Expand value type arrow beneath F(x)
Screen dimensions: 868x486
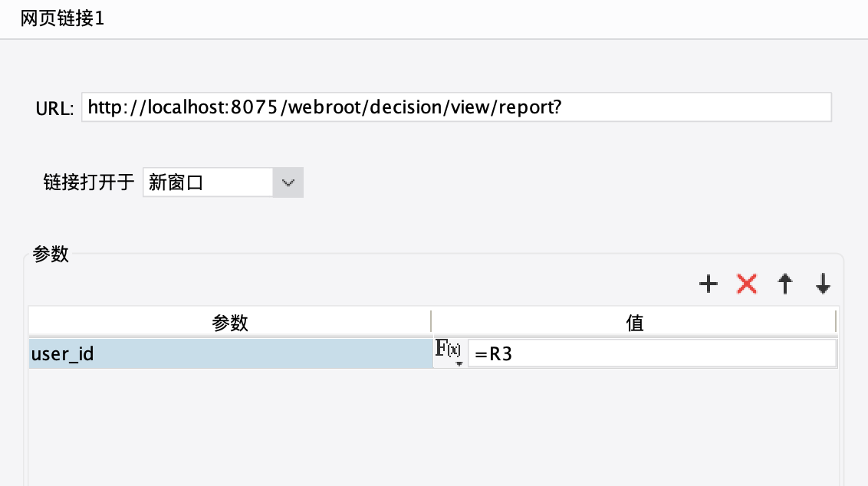[x=459, y=363]
